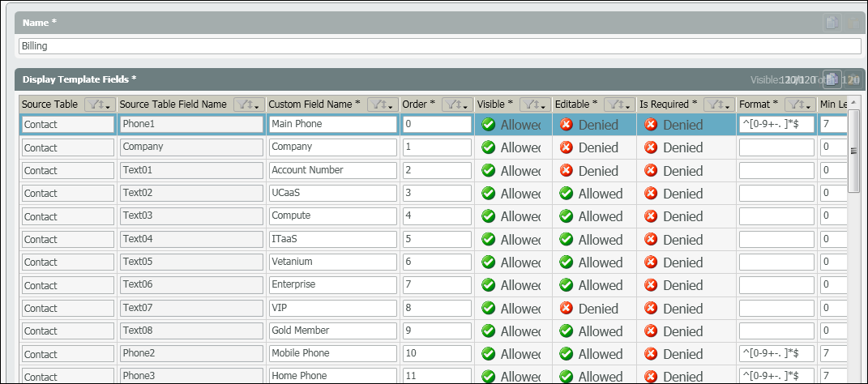This screenshot has height=384, width=868.
Task: Open filter/sort icon for Order column
Action: point(457,105)
